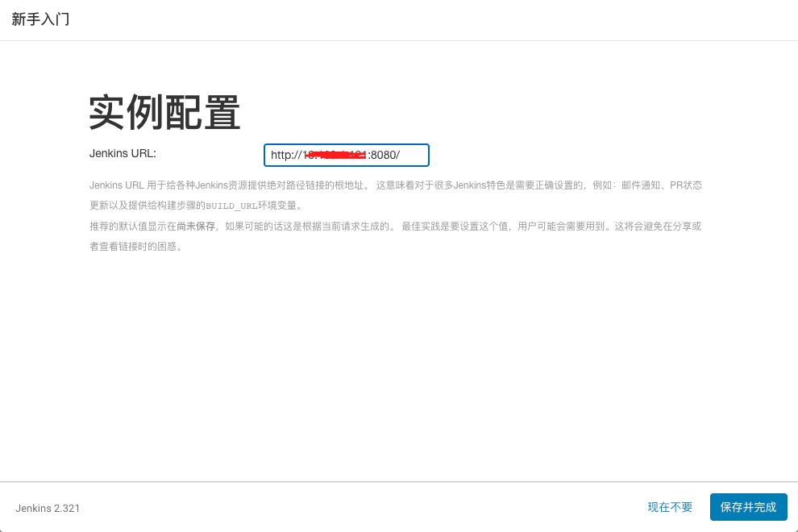Click the BUILD_URL environment variable text

pos(231,206)
